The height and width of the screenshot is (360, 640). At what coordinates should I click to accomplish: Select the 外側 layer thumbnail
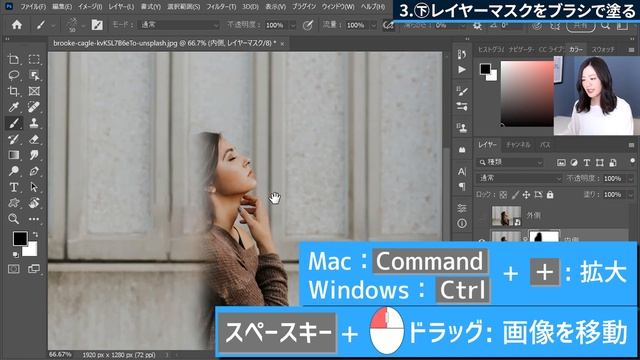click(x=506, y=216)
